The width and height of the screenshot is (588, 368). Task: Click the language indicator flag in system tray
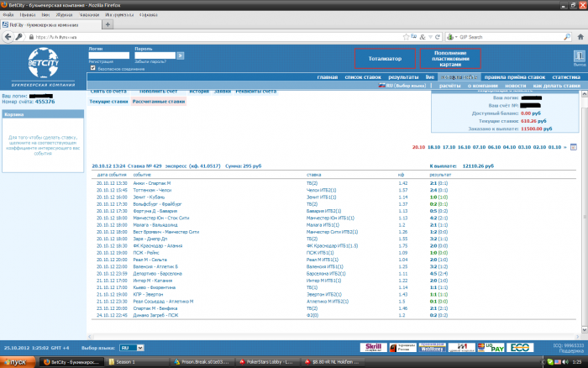557,362
